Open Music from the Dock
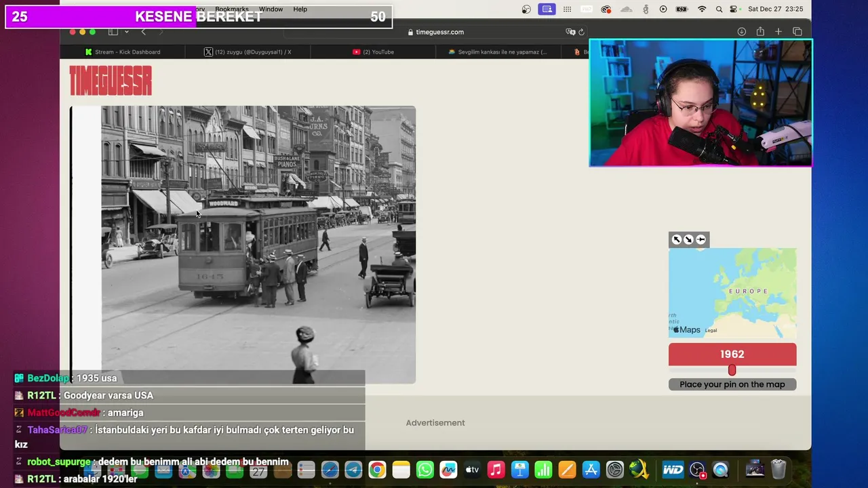Viewport: 868px width, 488px height. [x=496, y=469]
